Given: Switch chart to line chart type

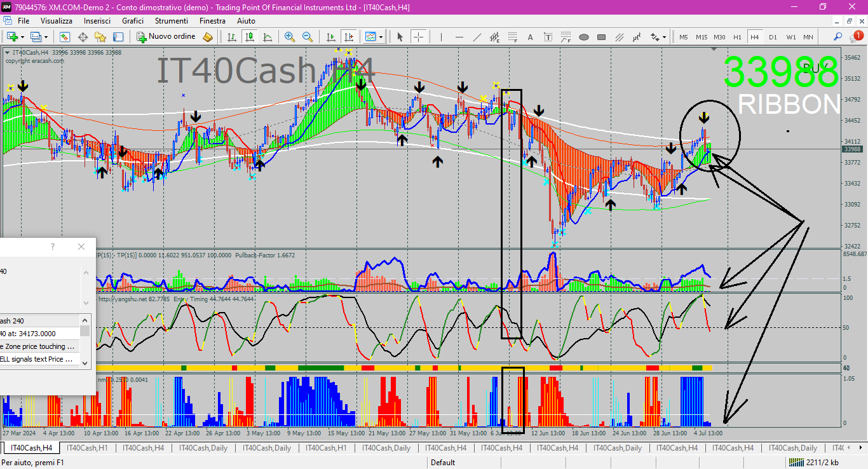Looking at the screenshot, I should [268, 37].
